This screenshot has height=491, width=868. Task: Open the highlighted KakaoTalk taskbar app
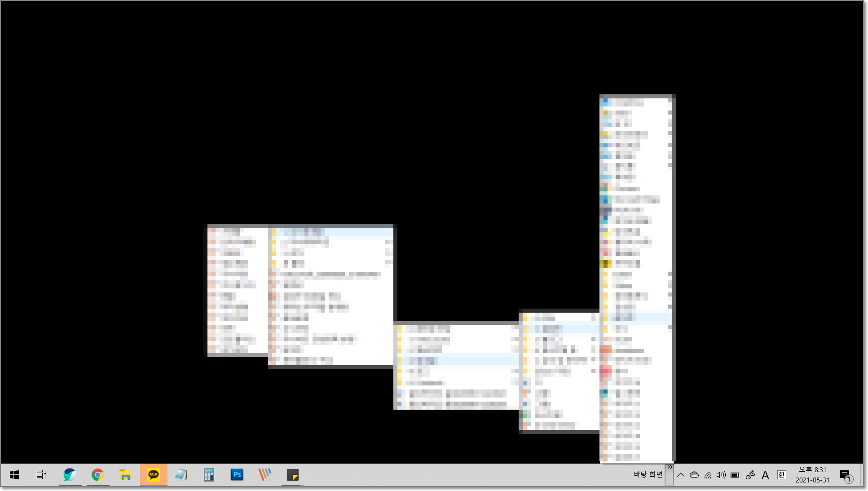[154, 475]
